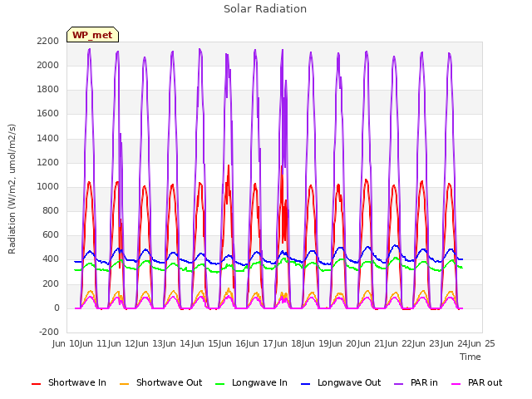Click the orange Shortwave Out legend swatch
Image resolution: width=532 pixels, height=399 pixels.
[x=125, y=384]
